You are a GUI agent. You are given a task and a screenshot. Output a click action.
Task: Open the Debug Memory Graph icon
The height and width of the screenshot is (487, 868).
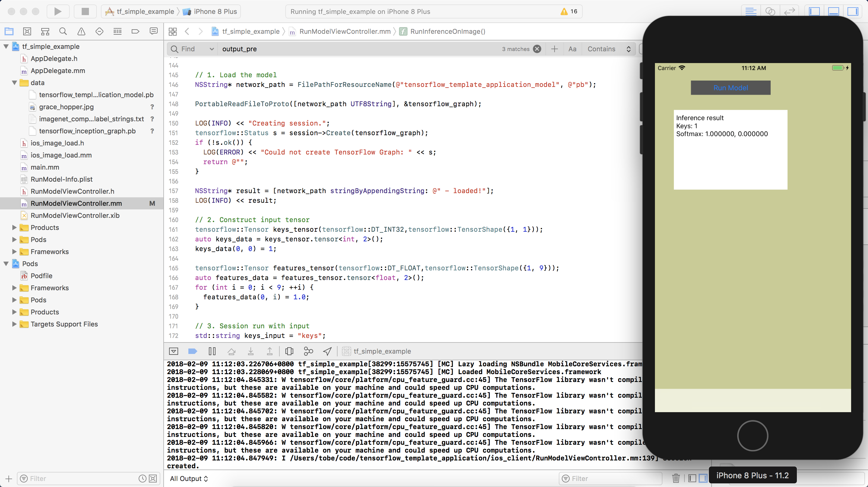pos(308,352)
